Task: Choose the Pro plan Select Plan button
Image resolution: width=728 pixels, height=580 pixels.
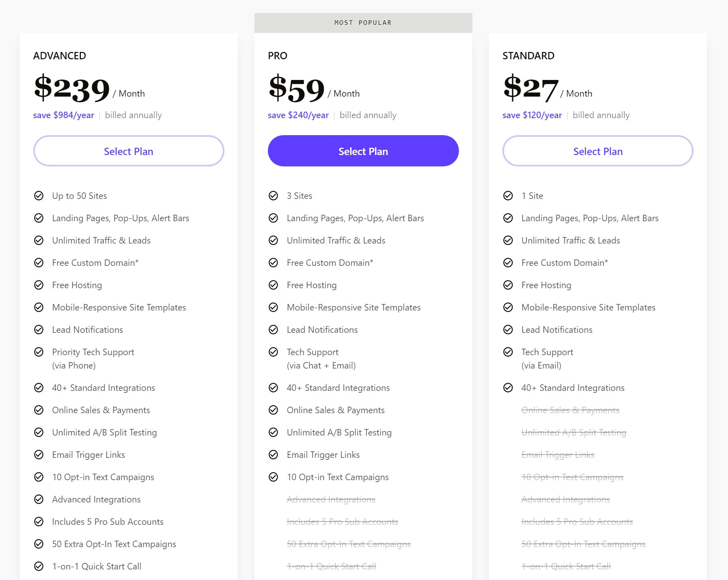Action: coord(363,151)
